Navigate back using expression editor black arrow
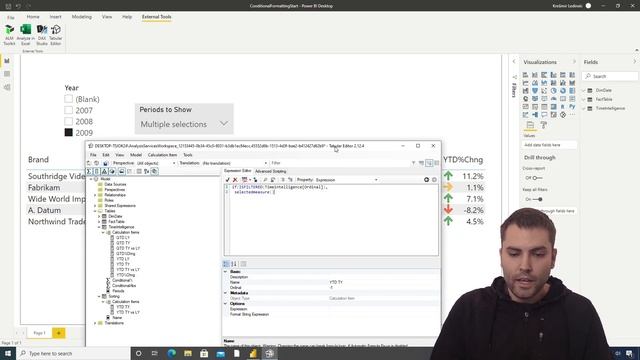The image size is (640, 360). pos(426,180)
